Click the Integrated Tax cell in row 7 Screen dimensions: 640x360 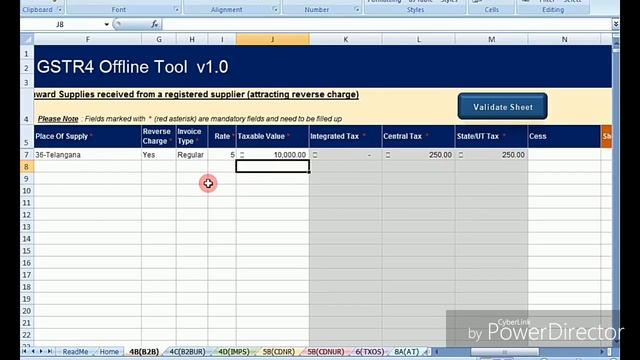coord(346,155)
